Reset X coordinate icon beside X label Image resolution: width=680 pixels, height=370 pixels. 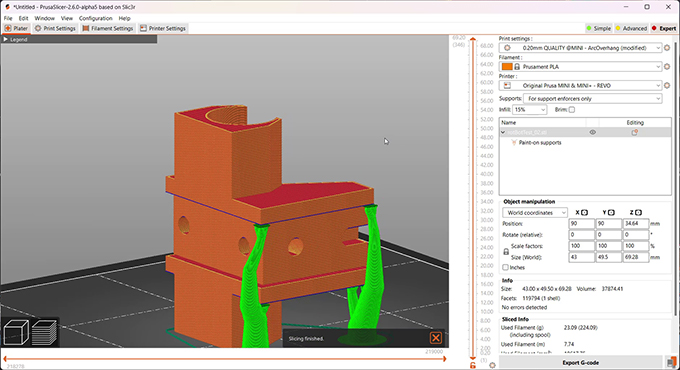coord(585,213)
